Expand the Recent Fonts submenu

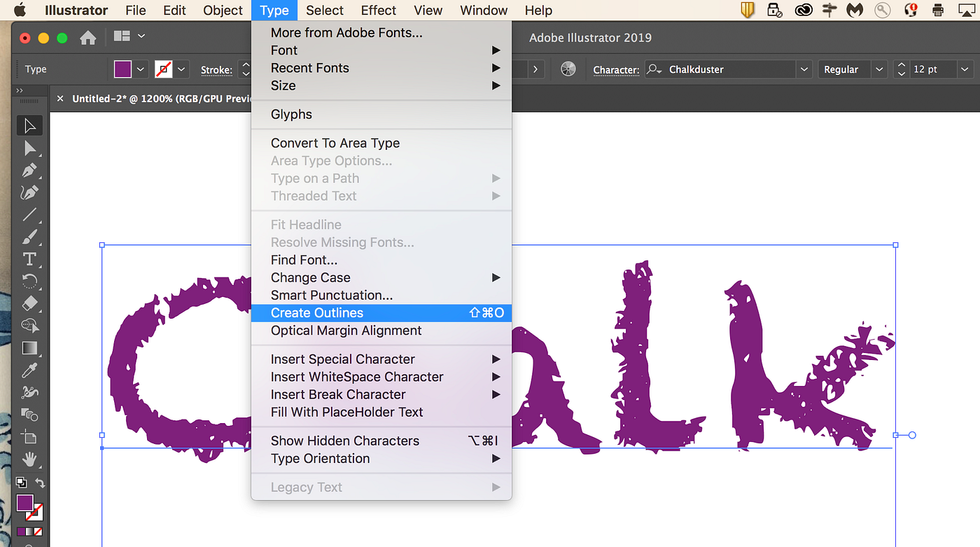point(381,68)
